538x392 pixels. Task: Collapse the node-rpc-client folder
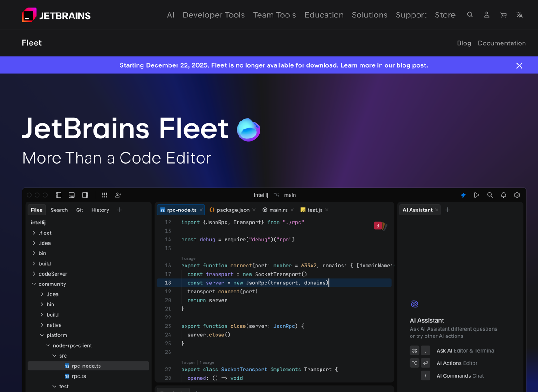(48, 345)
